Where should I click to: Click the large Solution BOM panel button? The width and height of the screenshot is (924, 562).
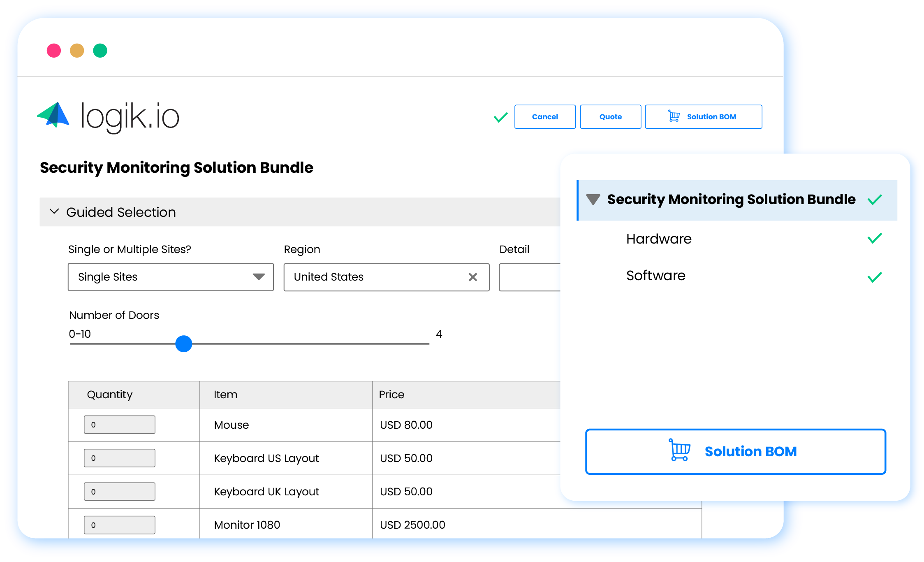click(x=735, y=452)
